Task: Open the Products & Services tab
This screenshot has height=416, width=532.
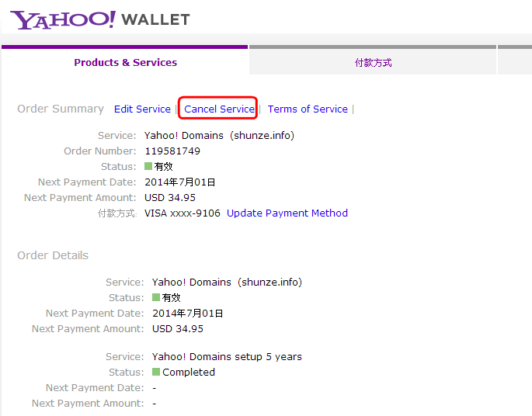Action: click(125, 62)
